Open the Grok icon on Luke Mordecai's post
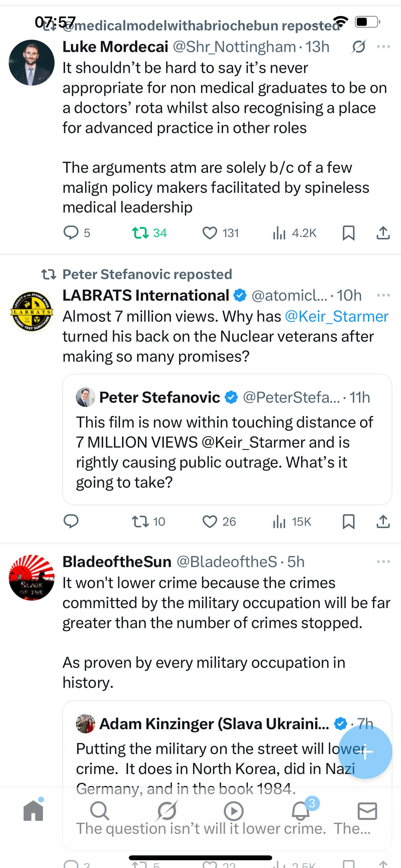Viewport: 401px width, 868px height. pos(358,46)
